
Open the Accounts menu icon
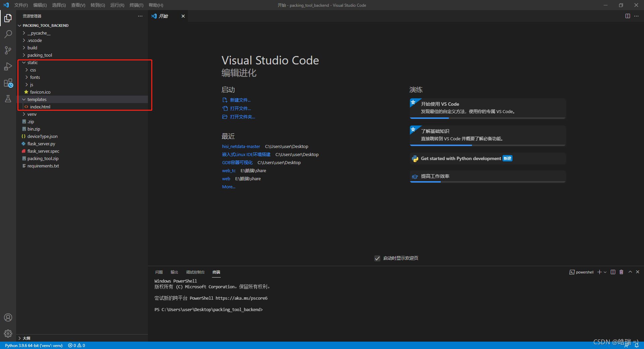pyautogui.click(x=8, y=317)
